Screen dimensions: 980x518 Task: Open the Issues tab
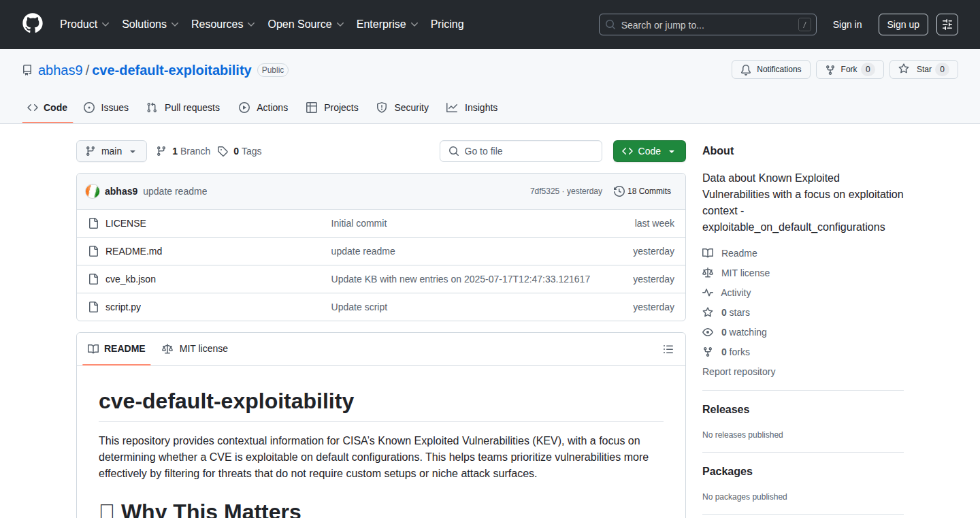[x=106, y=108]
